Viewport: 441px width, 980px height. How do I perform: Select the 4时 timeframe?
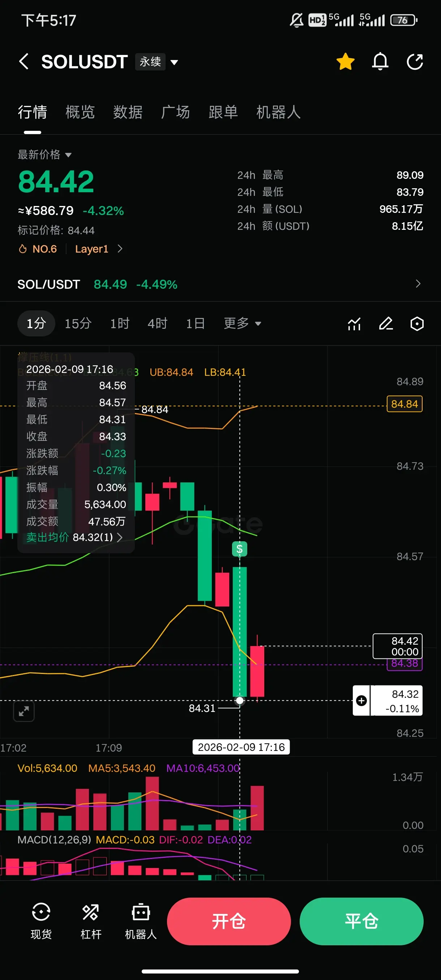click(158, 323)
